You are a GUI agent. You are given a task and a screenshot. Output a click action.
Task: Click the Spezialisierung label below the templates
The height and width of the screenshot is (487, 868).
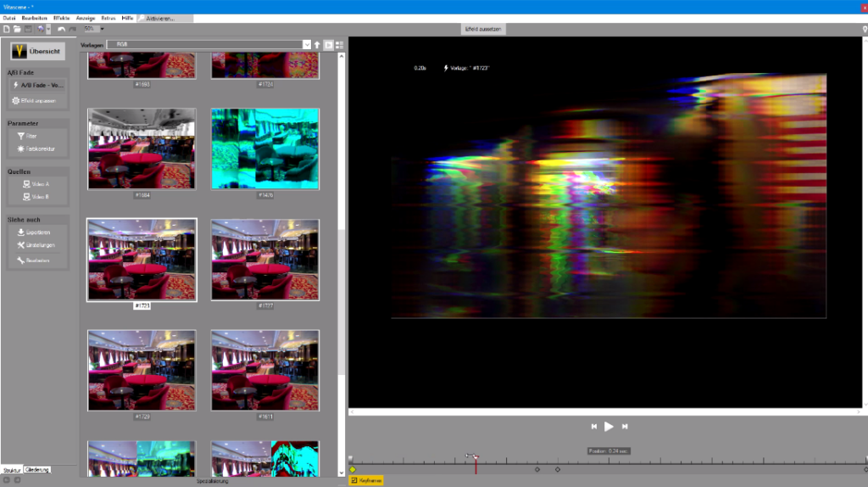point(213,481)
